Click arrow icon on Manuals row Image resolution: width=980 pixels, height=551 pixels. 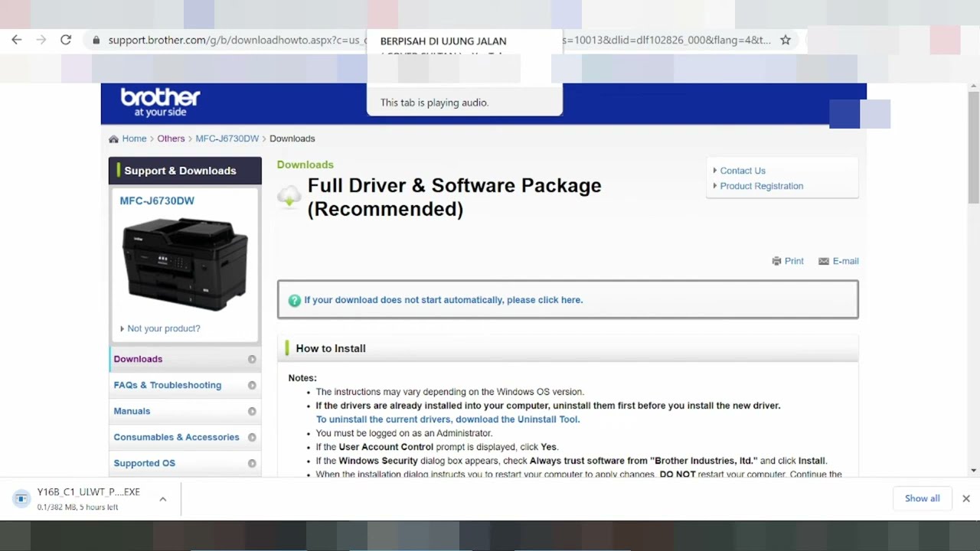[x=252, y=411]
